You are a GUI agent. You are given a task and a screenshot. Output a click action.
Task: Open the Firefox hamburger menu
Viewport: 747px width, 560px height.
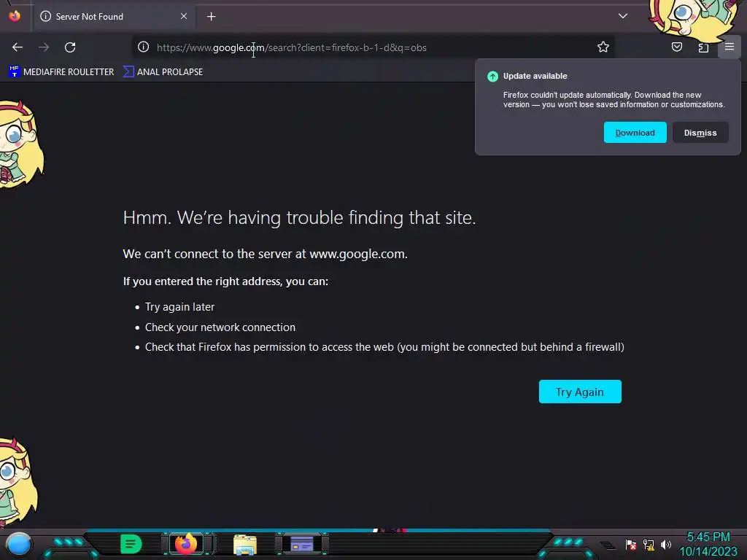click(x=729, y=47)
